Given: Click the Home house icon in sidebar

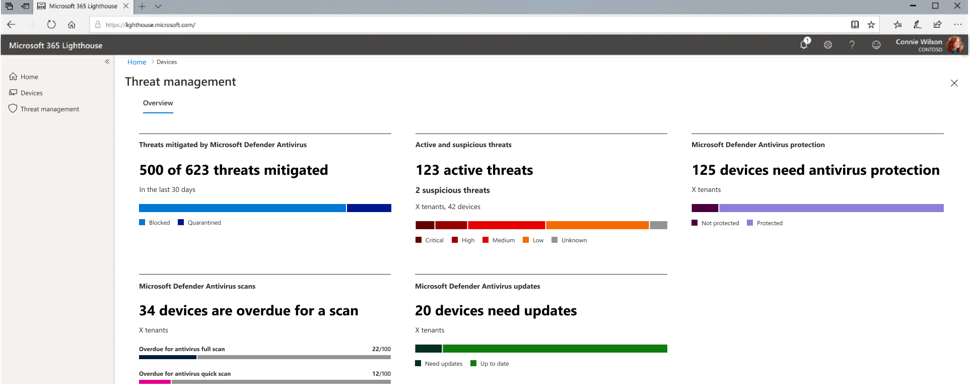Looking at the screenshot, I should tap(12, 77).
